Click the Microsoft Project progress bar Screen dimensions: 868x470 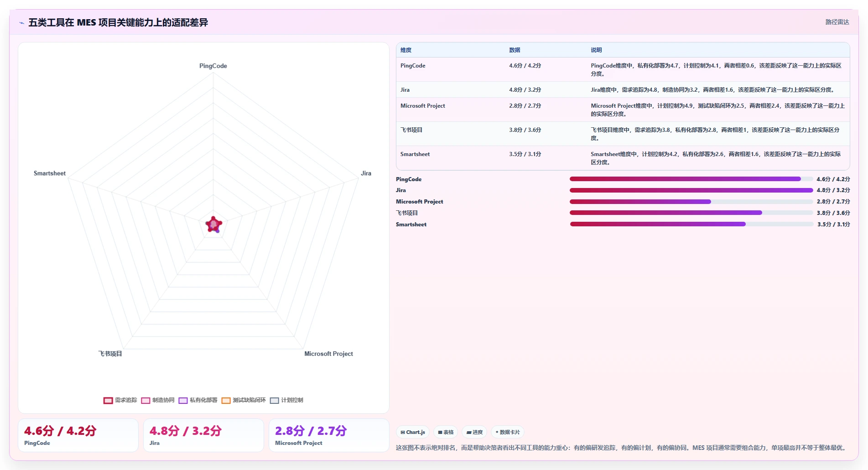pos(691,202)
